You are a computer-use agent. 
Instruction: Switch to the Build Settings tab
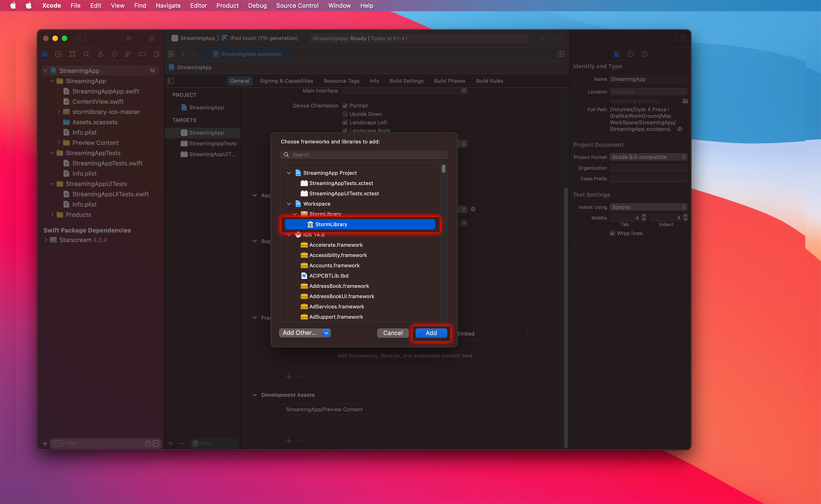point(406,81)
